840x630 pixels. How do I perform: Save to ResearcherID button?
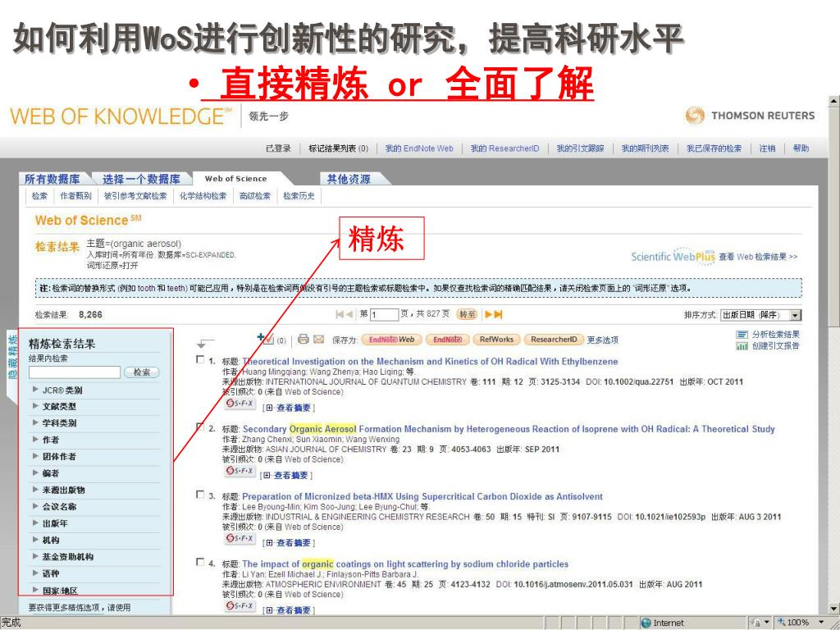[554, 340]
